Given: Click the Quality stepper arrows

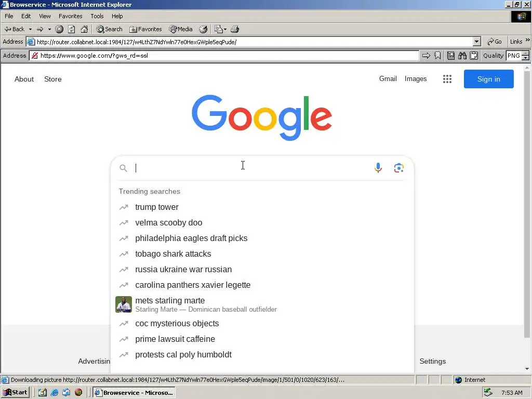Looking at the screenshot, I should pyautogui.click(x=526, y=56).
